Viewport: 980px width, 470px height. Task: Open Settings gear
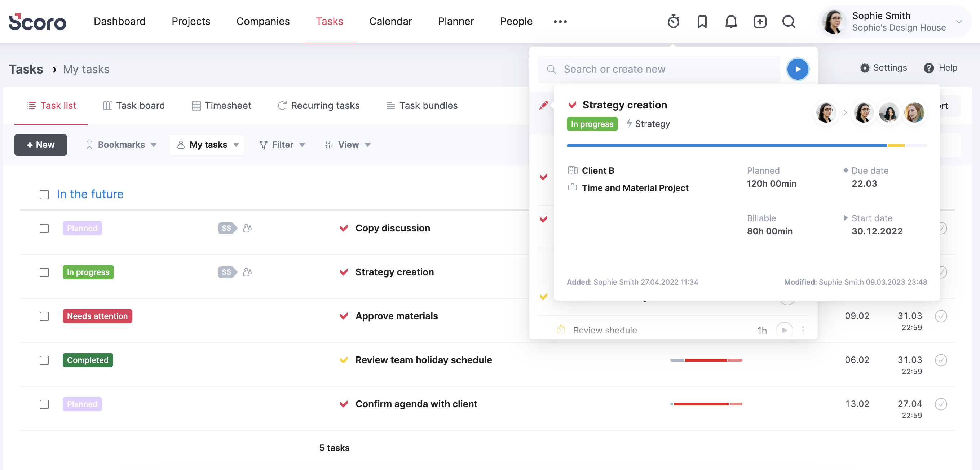(x=883, y=68)
